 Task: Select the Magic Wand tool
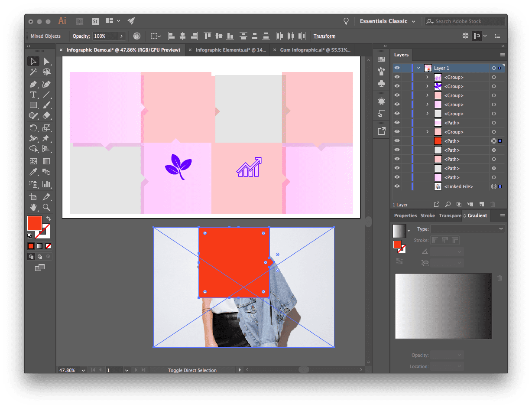pos(33,72)
